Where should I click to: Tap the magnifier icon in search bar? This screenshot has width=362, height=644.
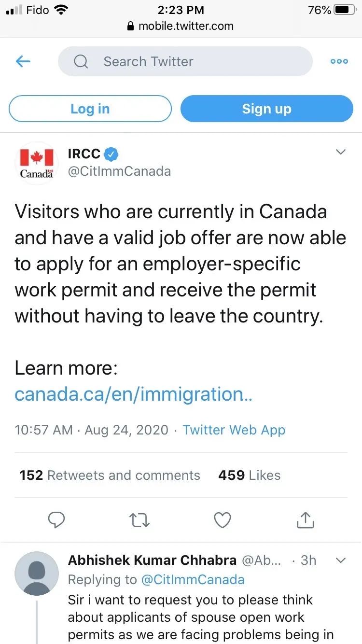pos(81,61)
